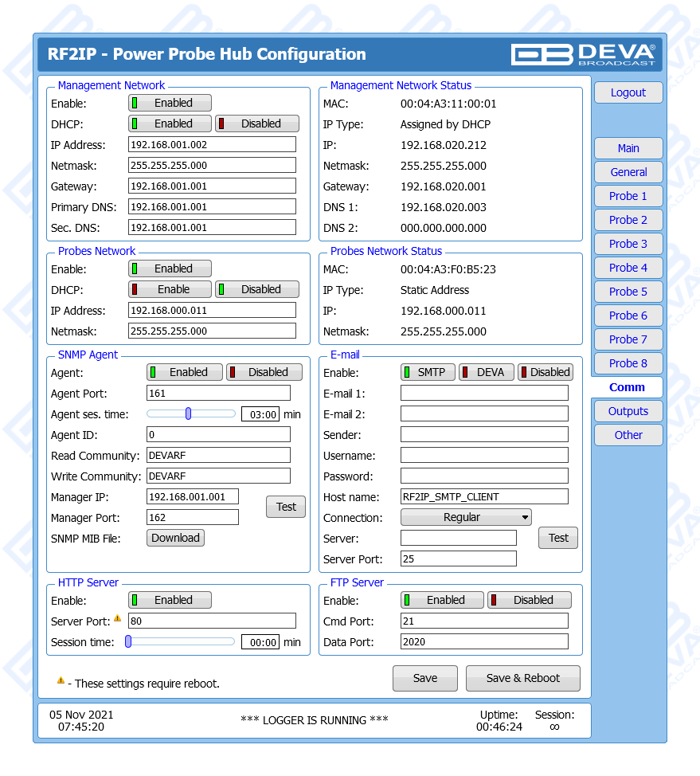The height and width of the screenshot is (776, 700).
Task: Click the E-mail 1 input field
Action: [x=484, y=393]
